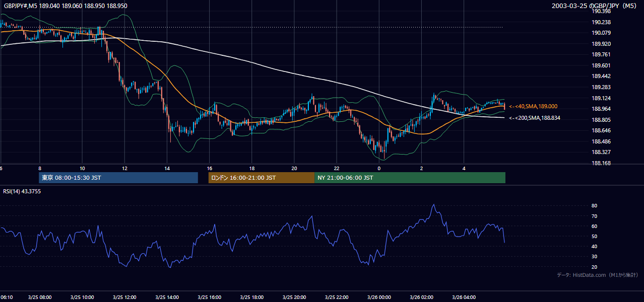Screen dimensions: 644x302
Task: Click hour label 18 under the price chart
Action: [252, 169]
